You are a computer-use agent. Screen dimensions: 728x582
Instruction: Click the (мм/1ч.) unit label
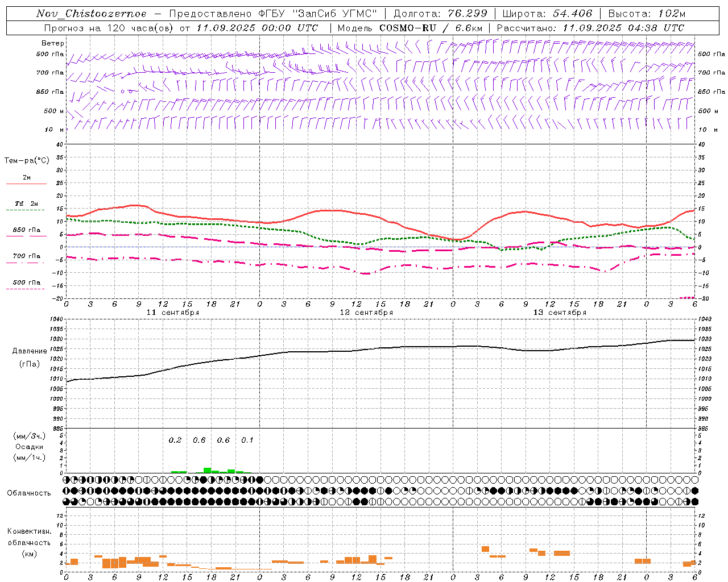point(30,458)
